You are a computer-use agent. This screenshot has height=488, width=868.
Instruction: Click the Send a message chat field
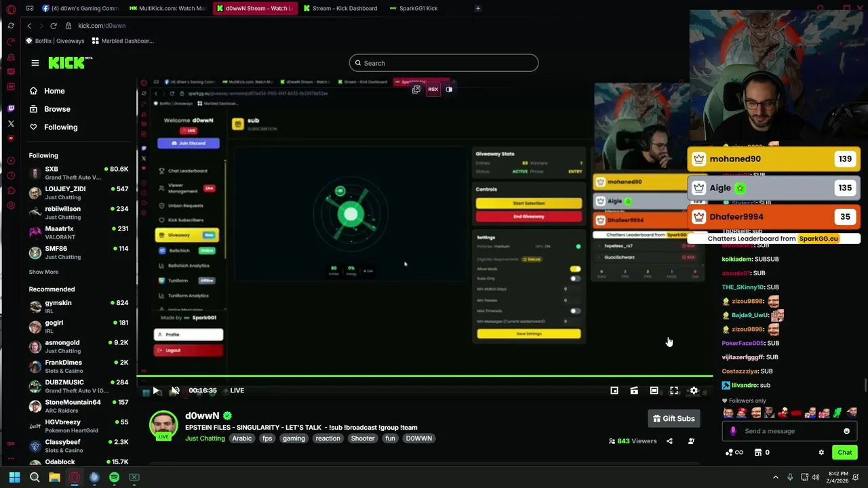[790, 431]
